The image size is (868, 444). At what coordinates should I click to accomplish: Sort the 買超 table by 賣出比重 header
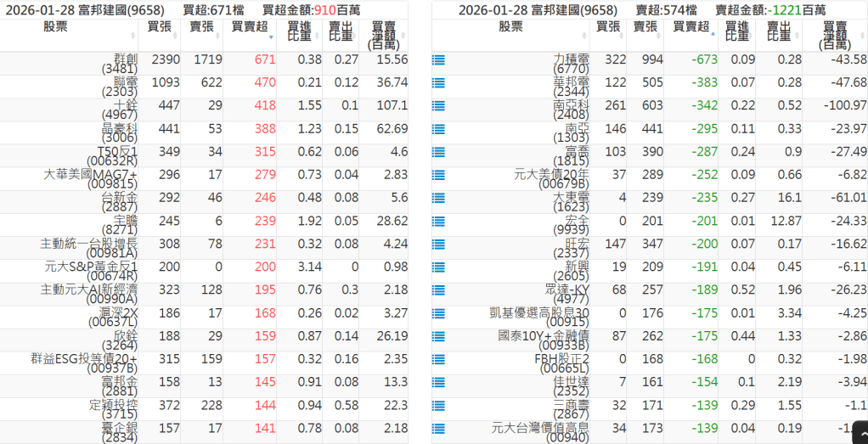pos(341,34)
